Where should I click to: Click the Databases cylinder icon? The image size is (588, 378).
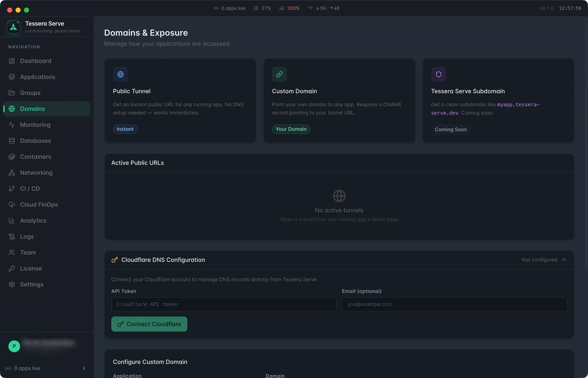tap(12, 141)
